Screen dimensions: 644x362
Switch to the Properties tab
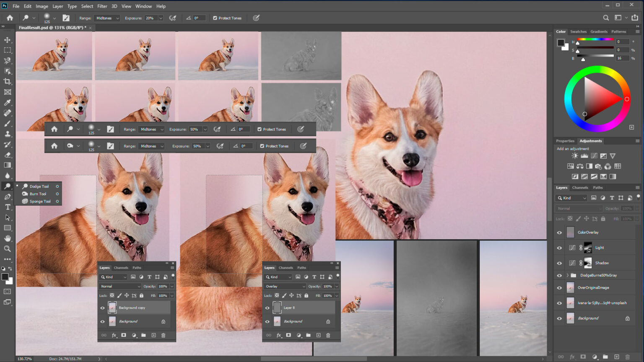pos(565,141)
